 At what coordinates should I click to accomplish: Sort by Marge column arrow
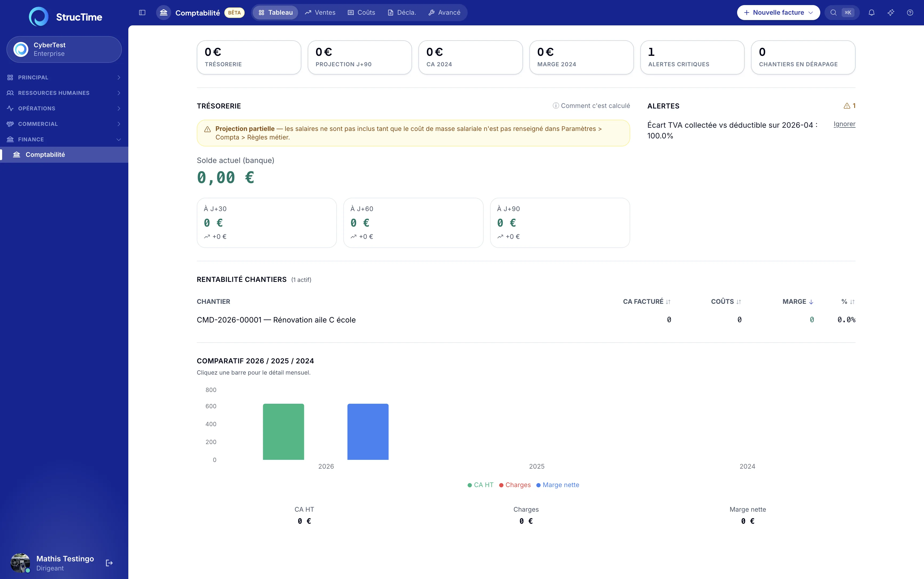(x=811, y=302)
